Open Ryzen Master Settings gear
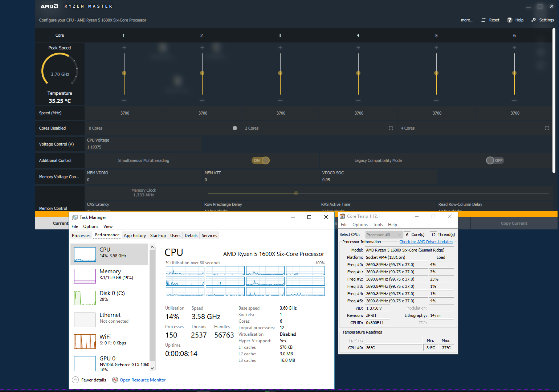 tap(534, 20)
